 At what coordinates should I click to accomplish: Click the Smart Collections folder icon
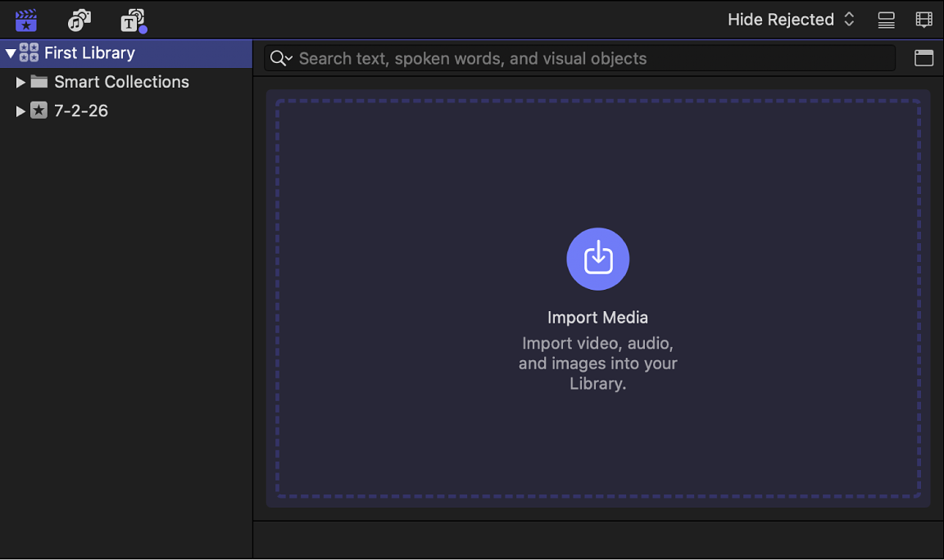coord(39,81)
